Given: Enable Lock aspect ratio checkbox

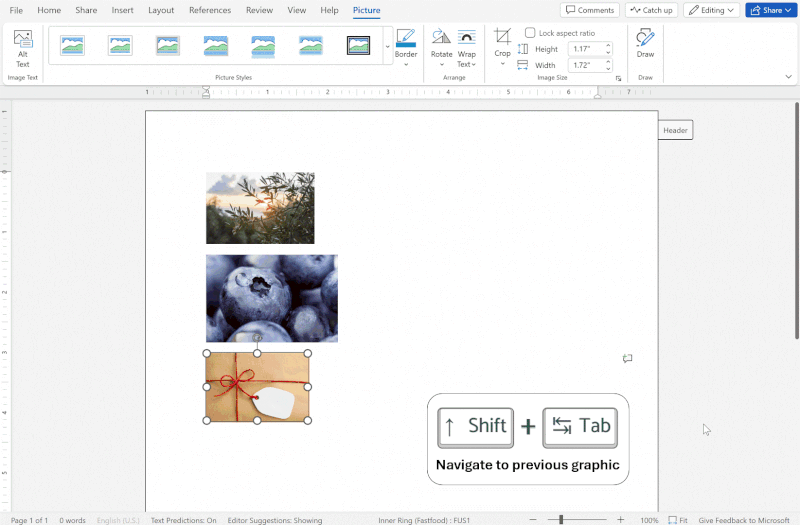Looking at the screenshot, I should (x=530, y=33).
